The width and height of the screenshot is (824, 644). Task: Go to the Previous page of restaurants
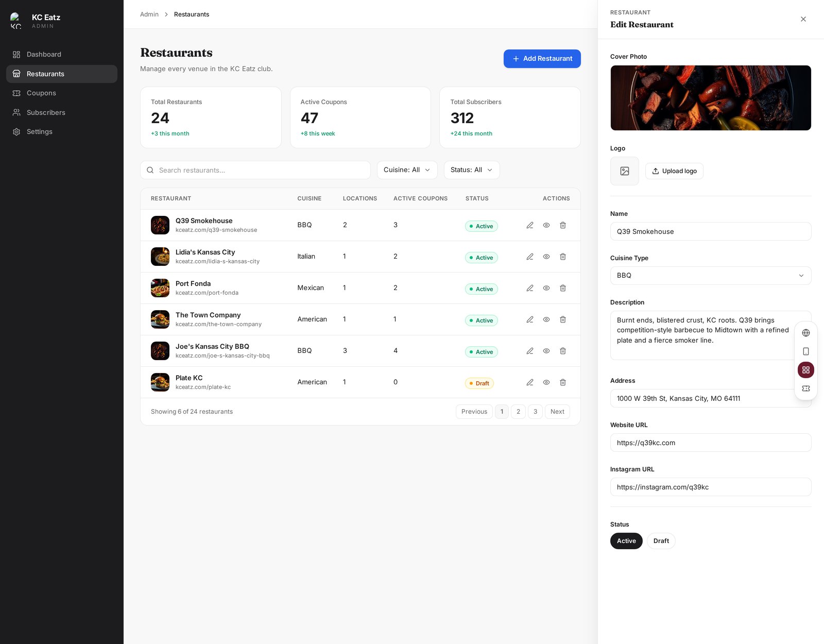coord(474,412)
